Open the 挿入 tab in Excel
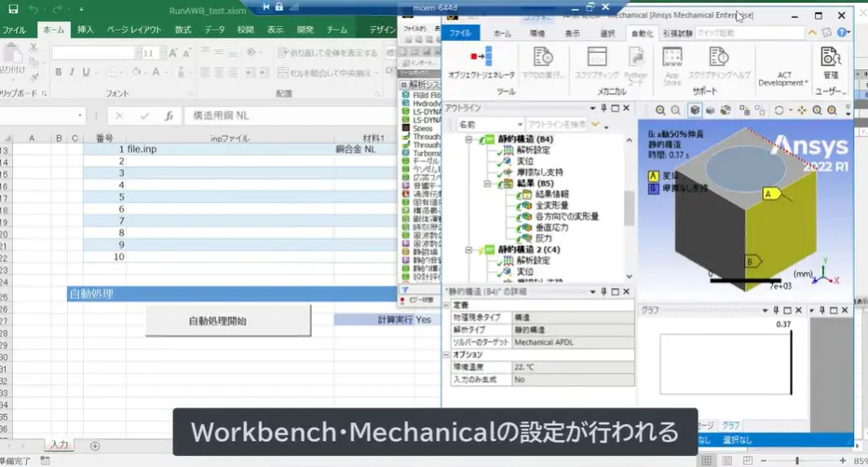The height and width of the screenshot is (467, 868). click(x=86, y=30)
